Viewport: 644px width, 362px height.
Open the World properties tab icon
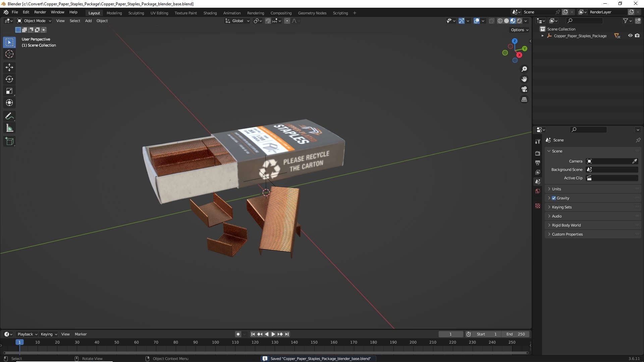(538, 191)
